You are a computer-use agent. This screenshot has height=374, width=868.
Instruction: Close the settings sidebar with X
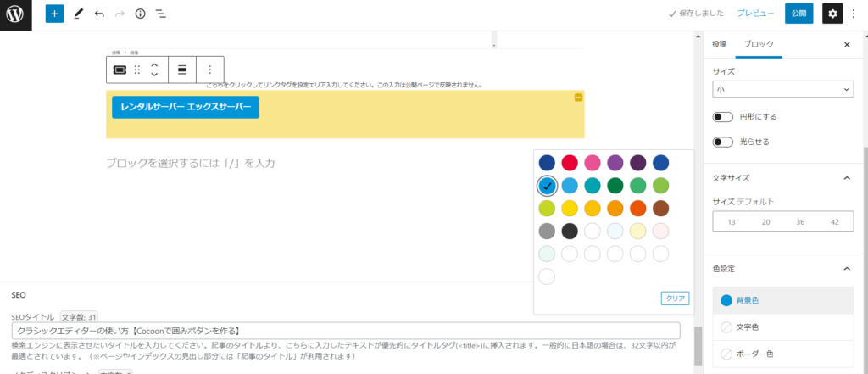[x=847, y=45]
